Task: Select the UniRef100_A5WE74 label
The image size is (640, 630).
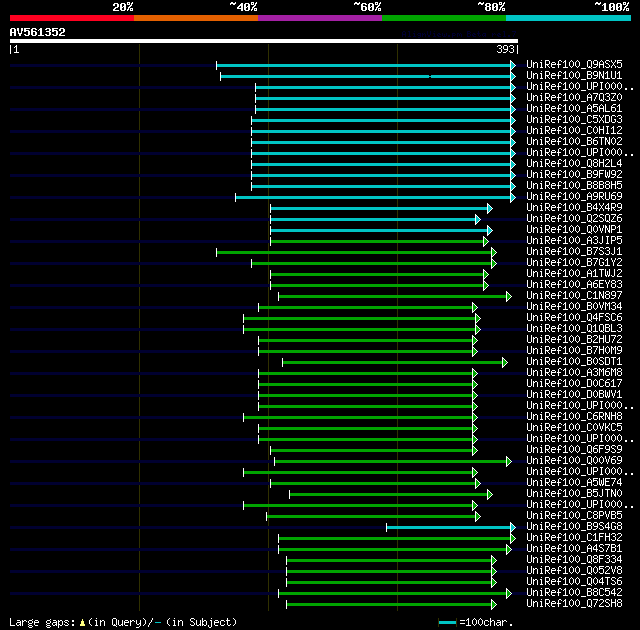Action: point(574,483)
